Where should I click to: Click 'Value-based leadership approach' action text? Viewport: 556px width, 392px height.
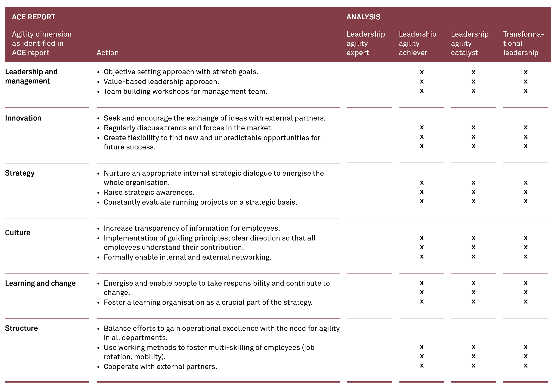pos(161,82)
